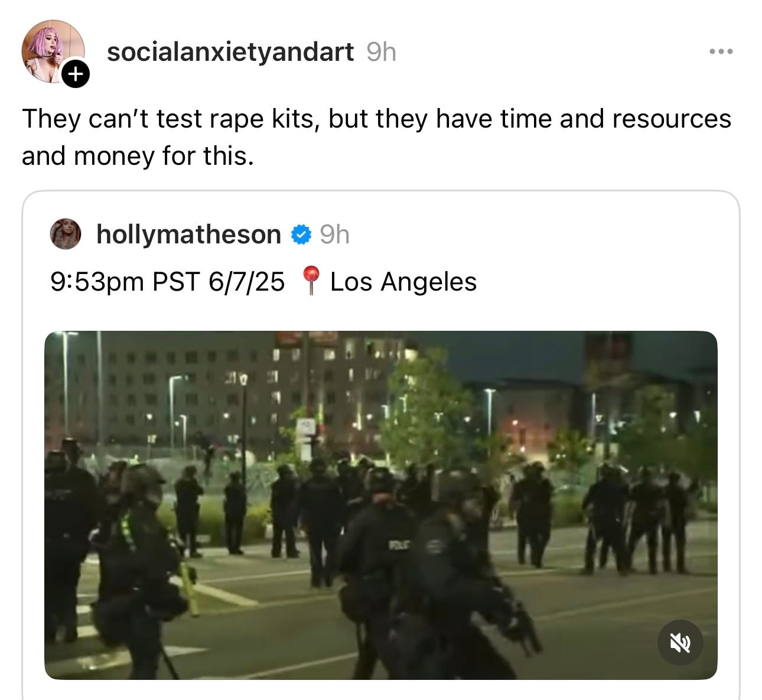Screen dimensions: 762x700
Task: Open the hollymatheson username link
Action: pyautogui.click(x=188, y=235)
